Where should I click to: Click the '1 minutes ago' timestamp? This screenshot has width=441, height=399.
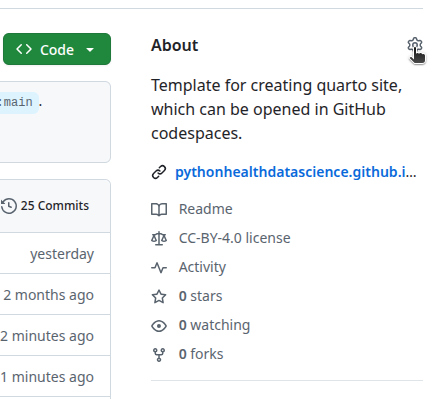tap(47, 377)
